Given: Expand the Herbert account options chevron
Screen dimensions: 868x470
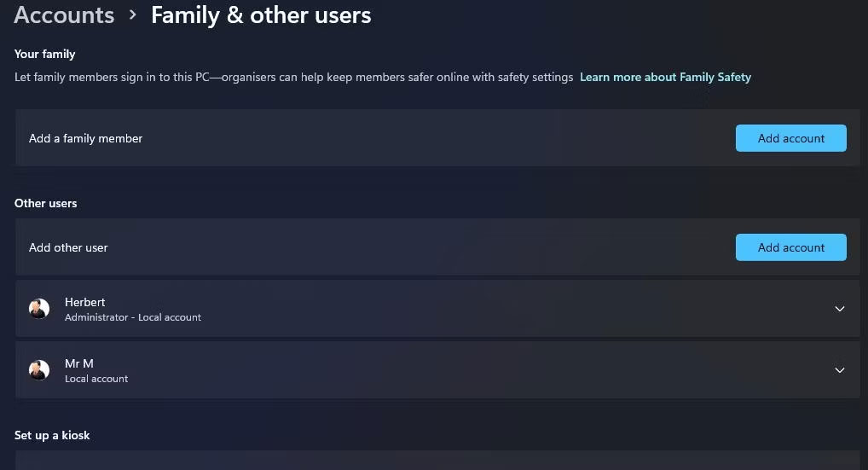Looking at the screenshot, I should coord(839,309).
